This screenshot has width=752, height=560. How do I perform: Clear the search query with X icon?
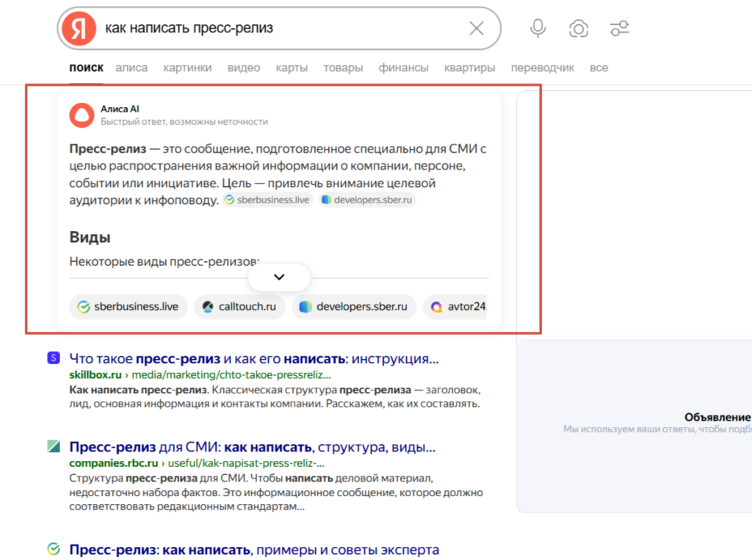[477, 29]
